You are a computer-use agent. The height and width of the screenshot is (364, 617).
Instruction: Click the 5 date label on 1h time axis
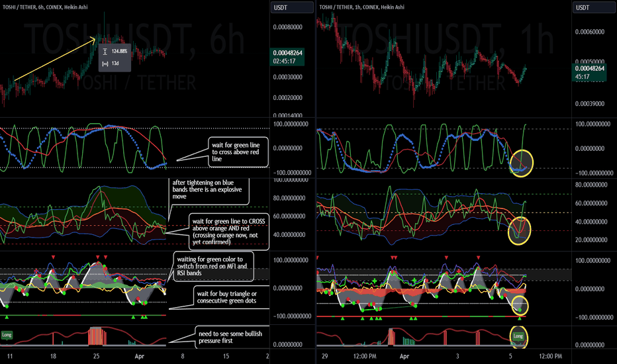pos(510,356)
